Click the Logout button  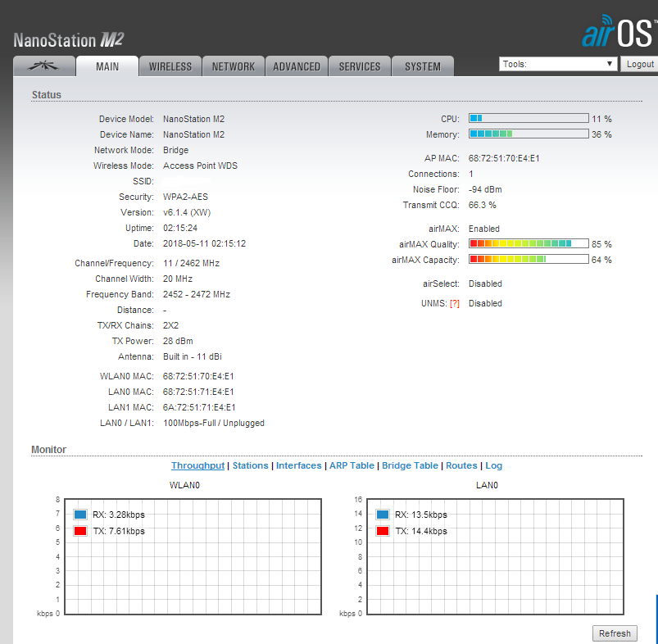tap(640, 64)
